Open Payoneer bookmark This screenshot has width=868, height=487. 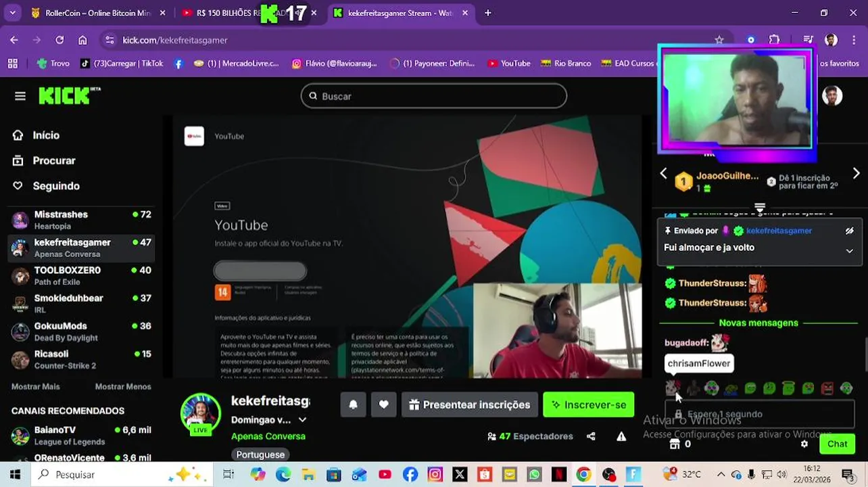433,64
